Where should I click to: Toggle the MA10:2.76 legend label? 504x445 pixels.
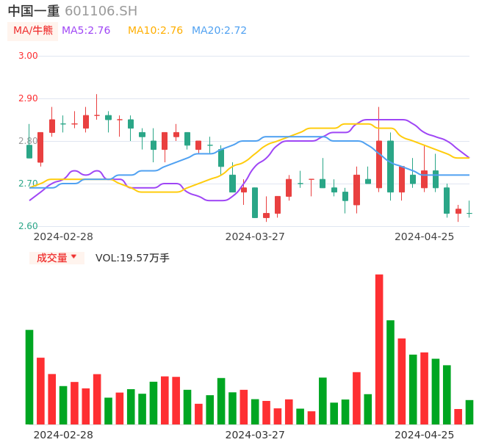coord(155,31)
